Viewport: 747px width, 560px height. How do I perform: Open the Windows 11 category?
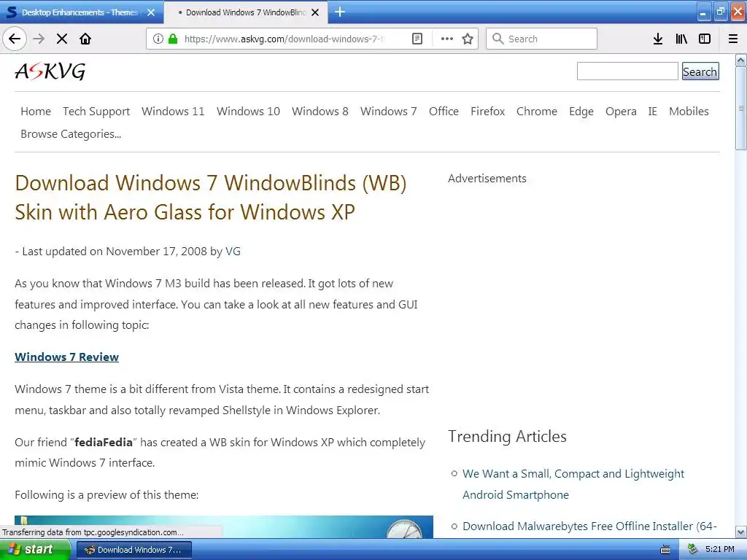click(173, 111)
